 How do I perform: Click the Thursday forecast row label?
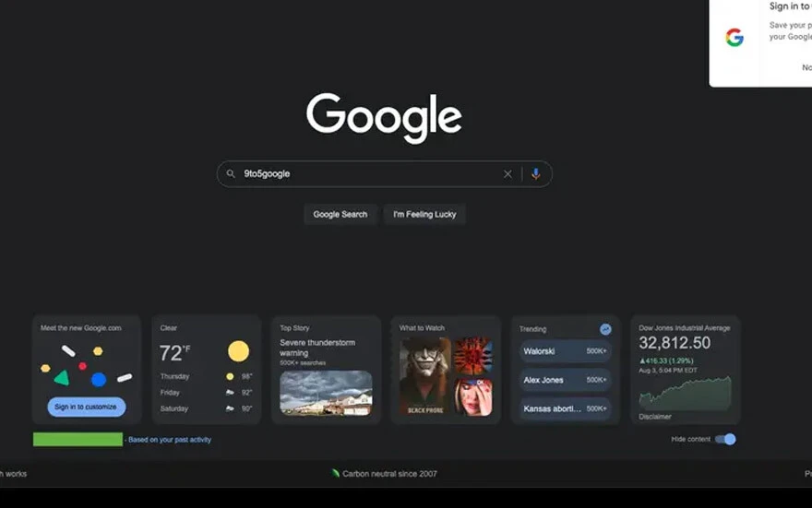[174, 376]
